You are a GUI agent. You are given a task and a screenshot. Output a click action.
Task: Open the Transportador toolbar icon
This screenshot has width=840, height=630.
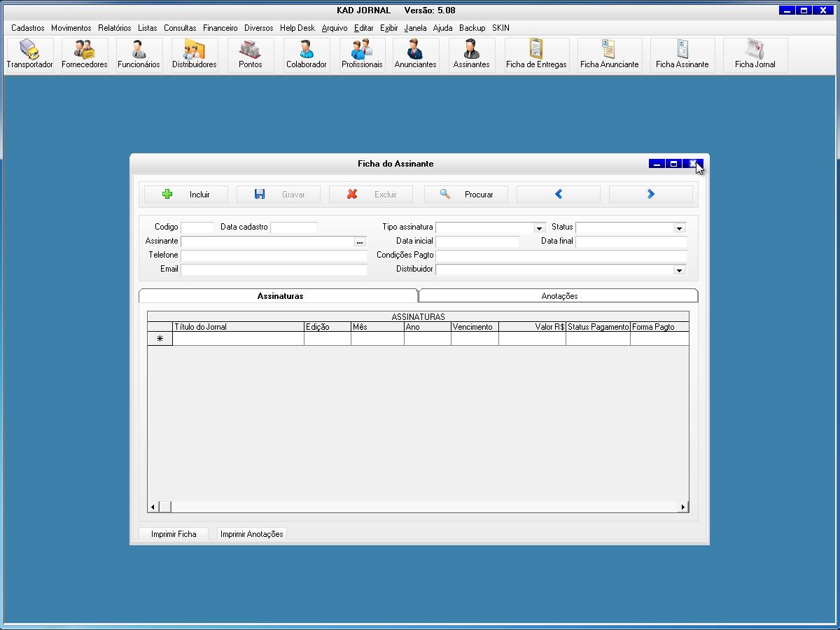(29, 55)
